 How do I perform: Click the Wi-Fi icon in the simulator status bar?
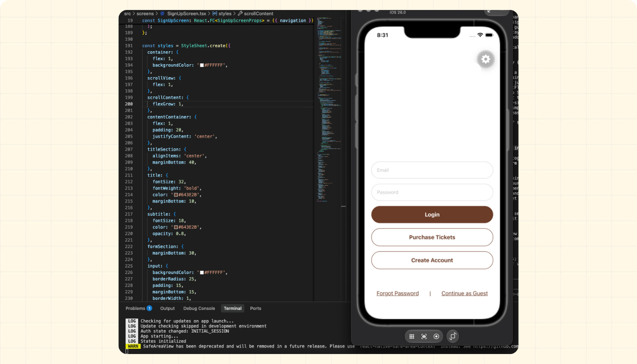click(x=480, y=35)
